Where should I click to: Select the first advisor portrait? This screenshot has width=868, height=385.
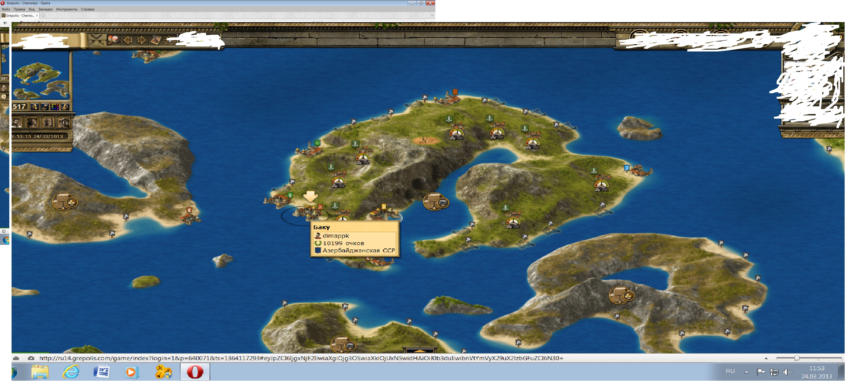17,123
